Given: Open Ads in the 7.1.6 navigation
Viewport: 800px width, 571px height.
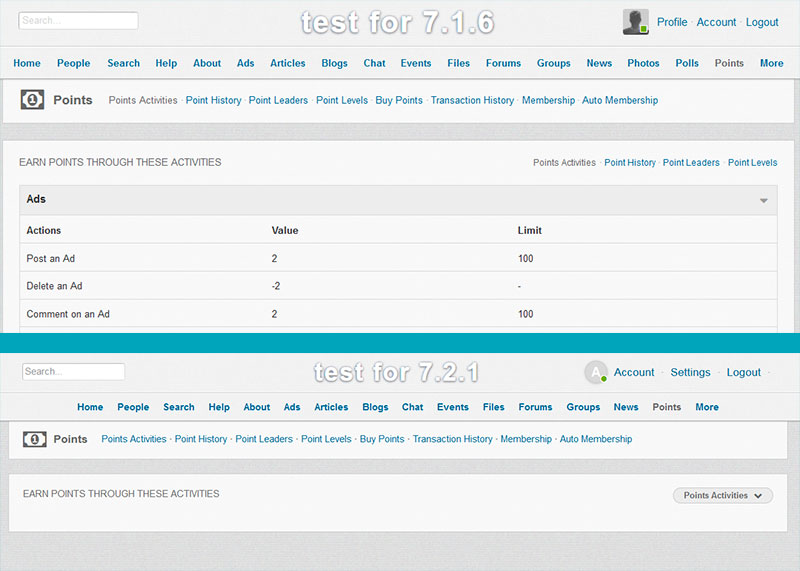Looking at the screenshot, I should pyautogui.click(x=245, y=63).
